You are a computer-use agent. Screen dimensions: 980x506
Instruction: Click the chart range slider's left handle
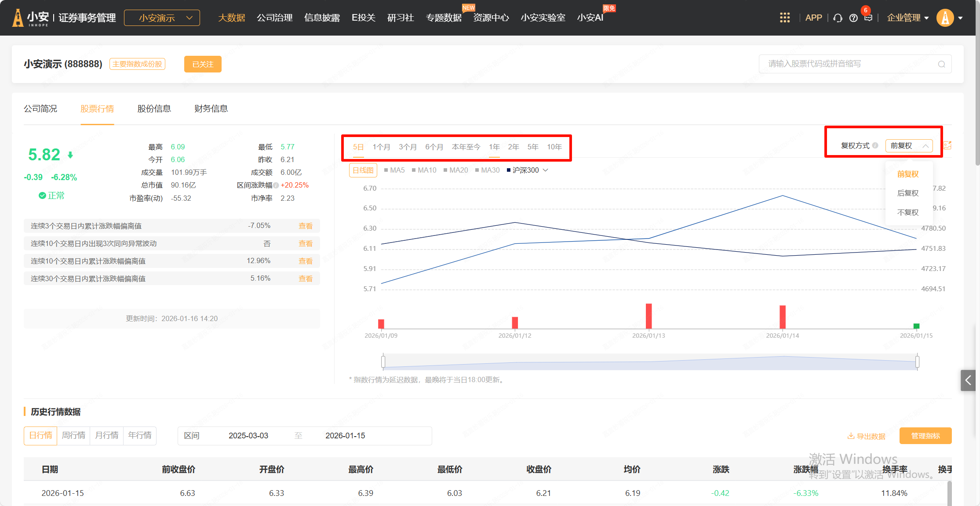[383, 362]
